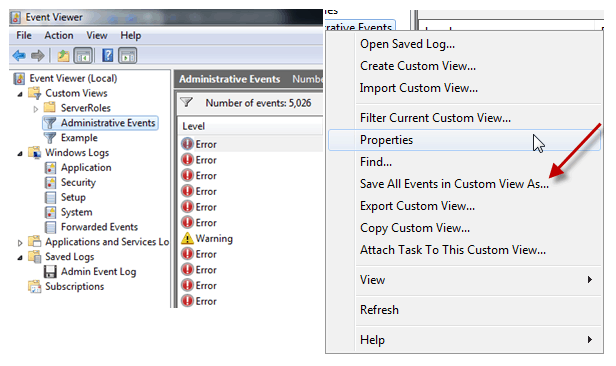Click the Windows Logs folder icon

[35, 152]
